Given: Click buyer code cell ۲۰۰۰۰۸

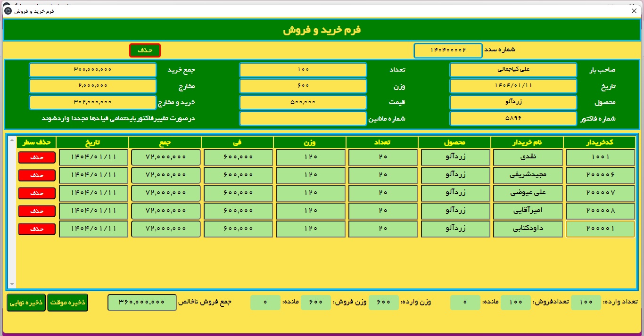Looking at the screenshot, I should [x=600, y=211].
